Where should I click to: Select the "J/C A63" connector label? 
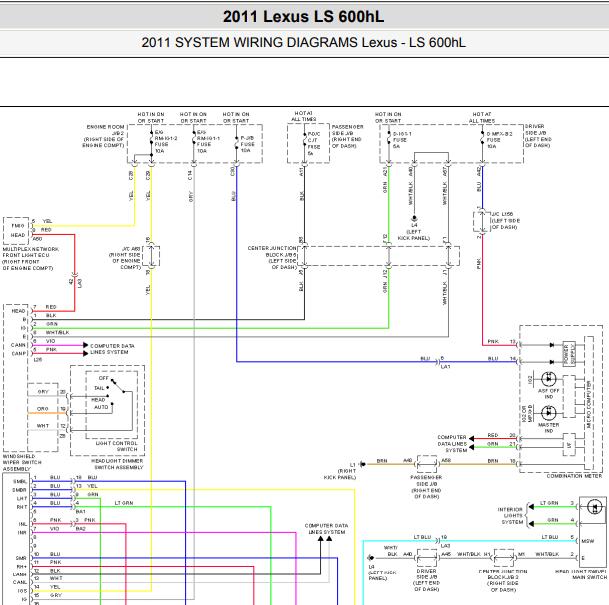click(x=131, y=249)
